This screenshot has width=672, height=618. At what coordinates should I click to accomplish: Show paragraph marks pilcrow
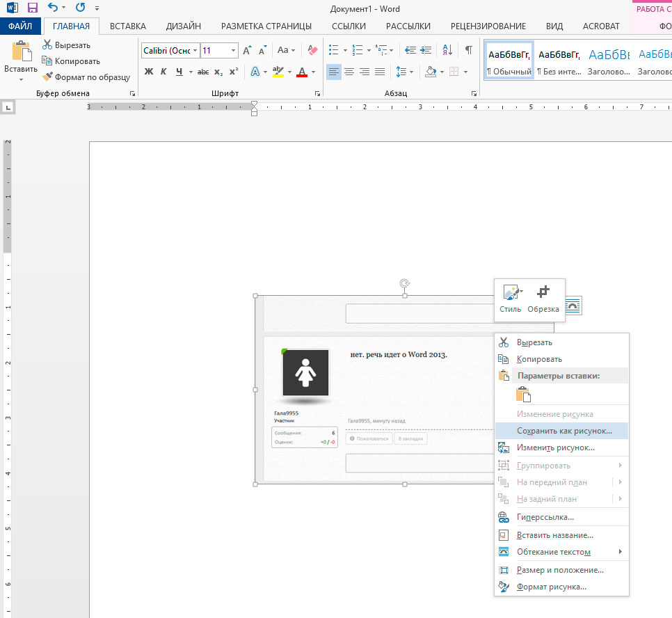(x=469, y=50)
